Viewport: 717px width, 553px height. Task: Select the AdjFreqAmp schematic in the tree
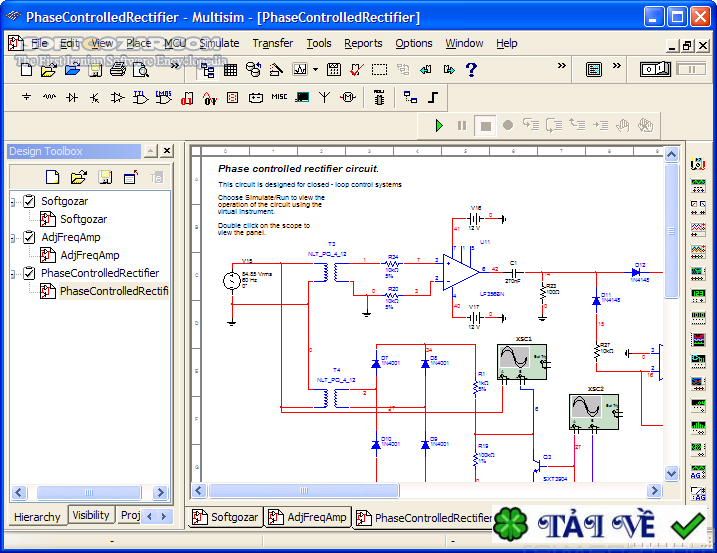coord(88,255)
